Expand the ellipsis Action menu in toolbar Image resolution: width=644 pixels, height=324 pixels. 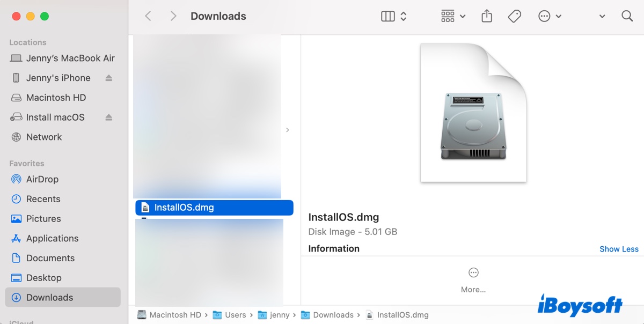[x=550, y=17]
